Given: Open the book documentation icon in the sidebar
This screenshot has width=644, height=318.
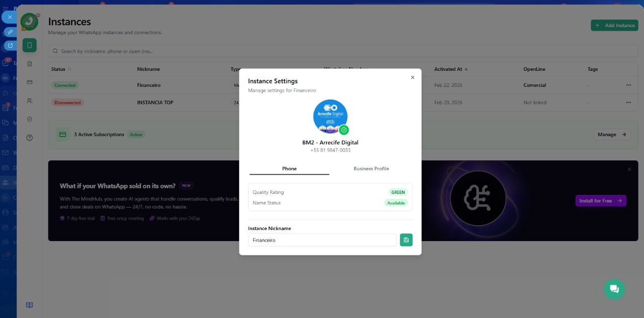Looking at the screenshot, I should 30,305.
